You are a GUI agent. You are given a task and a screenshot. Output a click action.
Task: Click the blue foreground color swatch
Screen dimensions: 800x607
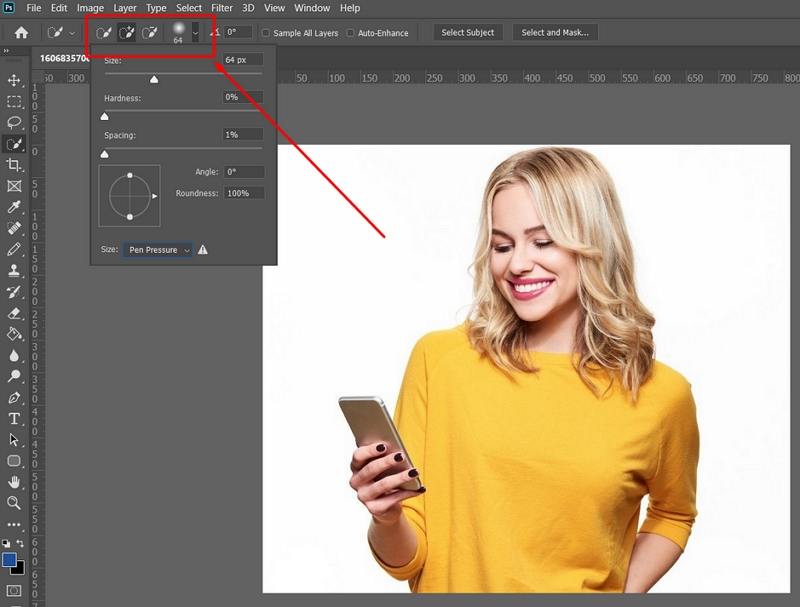(x=9, y=560)
